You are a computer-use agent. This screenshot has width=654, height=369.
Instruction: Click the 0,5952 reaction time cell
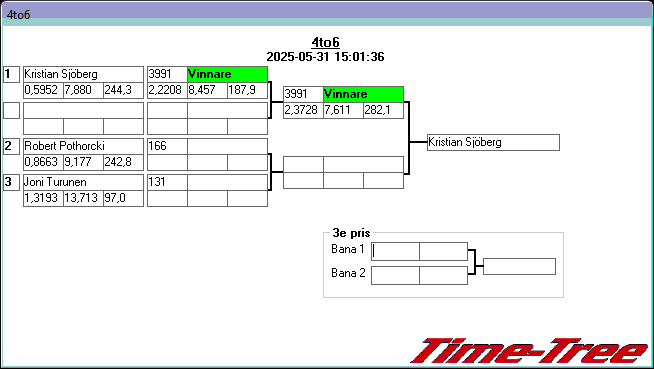pyautogui.click(x=43, y=90)
